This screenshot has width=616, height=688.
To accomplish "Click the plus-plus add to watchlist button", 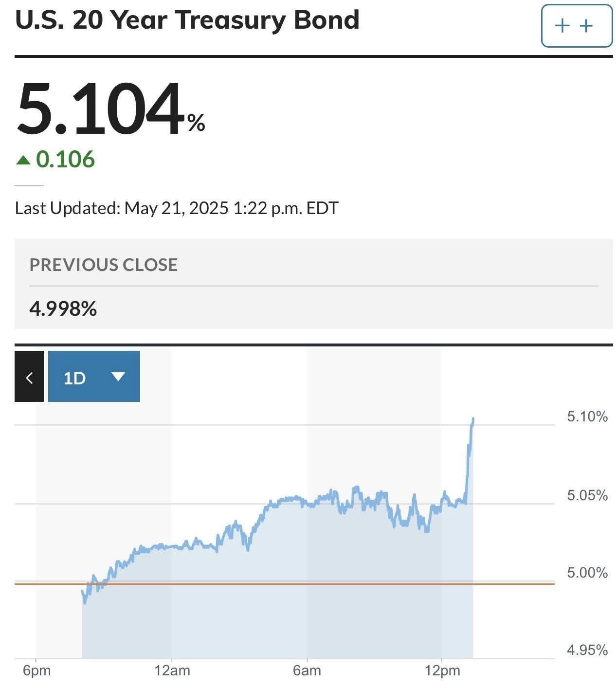I will click(x=576, y=26).
